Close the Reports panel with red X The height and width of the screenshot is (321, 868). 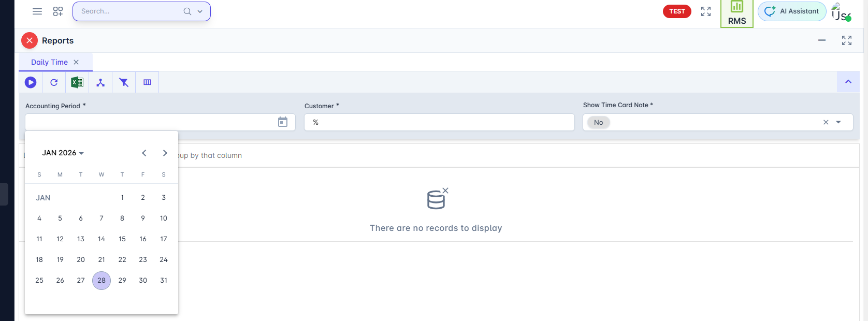click(30, 40)
